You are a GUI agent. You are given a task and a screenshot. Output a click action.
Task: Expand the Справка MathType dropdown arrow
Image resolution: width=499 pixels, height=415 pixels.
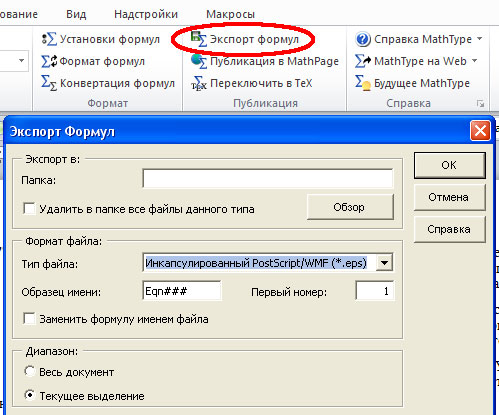click(x=479, y=39)
